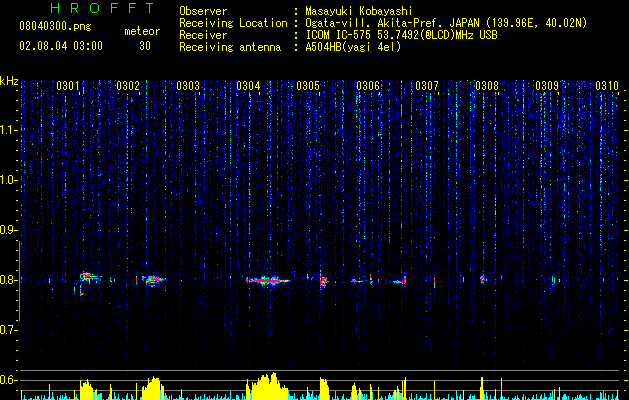Click the 0303 time marker
The image size is (629, 400).
pos(188,86)
